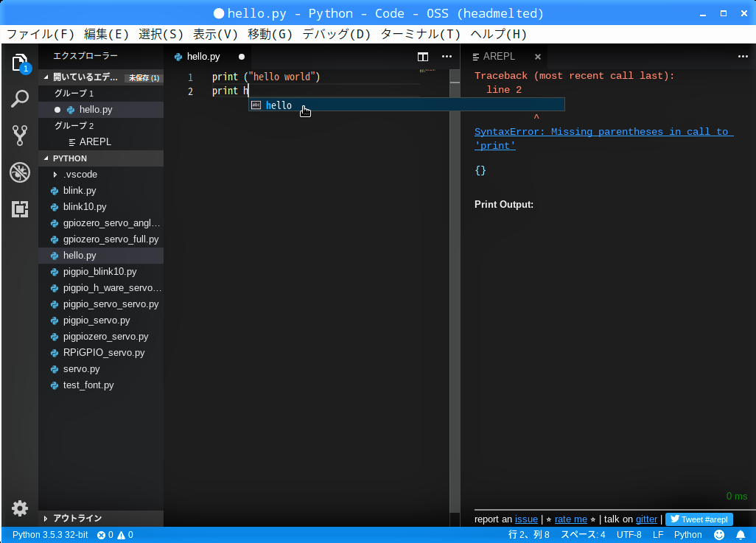The width and height of the screenshot is (756, 543).
Task: Switch to the AREPL tab
Action: [x=499, y=57]
